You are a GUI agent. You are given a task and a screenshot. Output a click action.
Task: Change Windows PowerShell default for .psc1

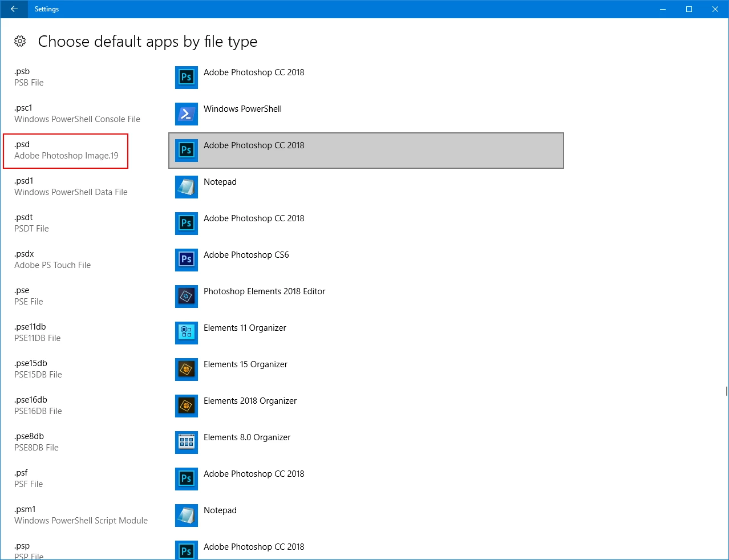(366, 114)
